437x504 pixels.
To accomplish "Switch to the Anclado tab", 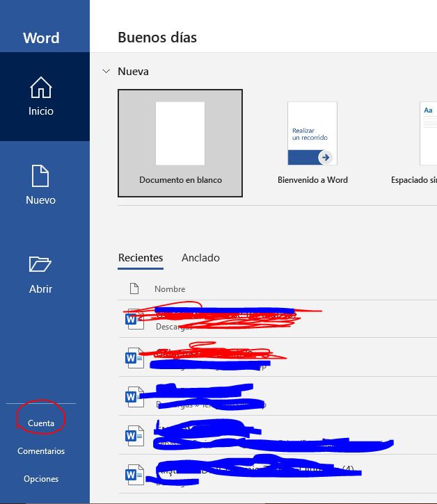I will tap(200, 258).
